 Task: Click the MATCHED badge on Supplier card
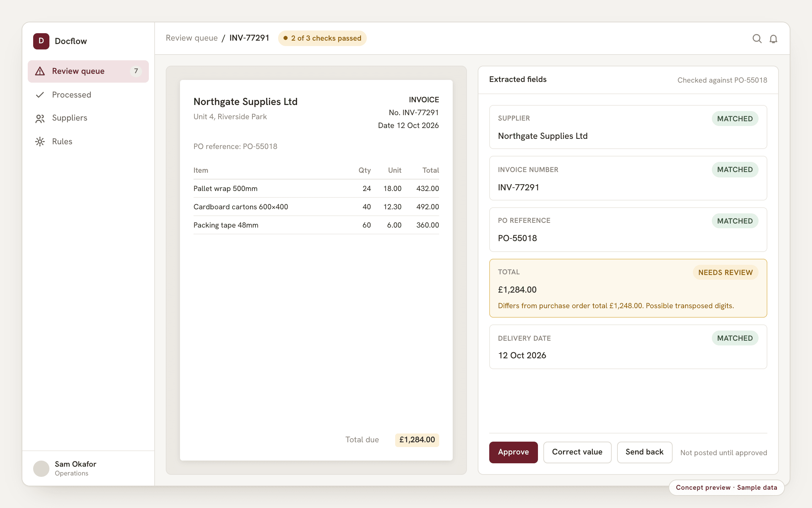tap(735, 119)
